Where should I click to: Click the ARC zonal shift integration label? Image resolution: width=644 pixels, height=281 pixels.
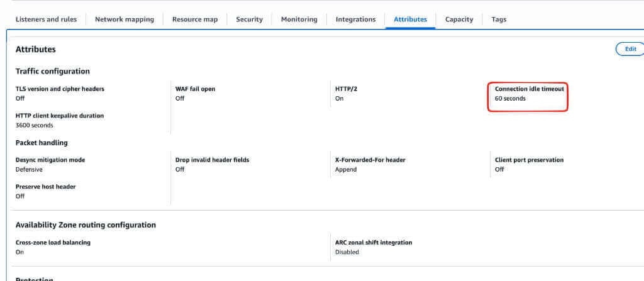coord(374,243)
